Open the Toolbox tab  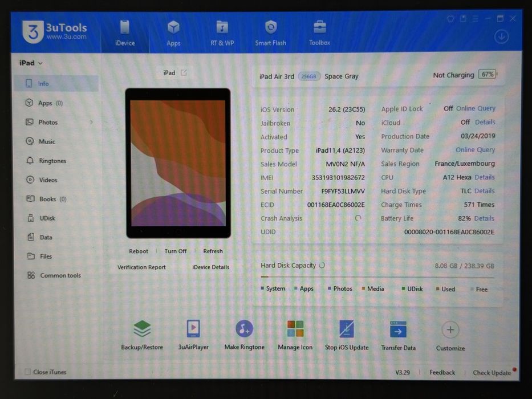pyautogui.click(x=319, y=33)
